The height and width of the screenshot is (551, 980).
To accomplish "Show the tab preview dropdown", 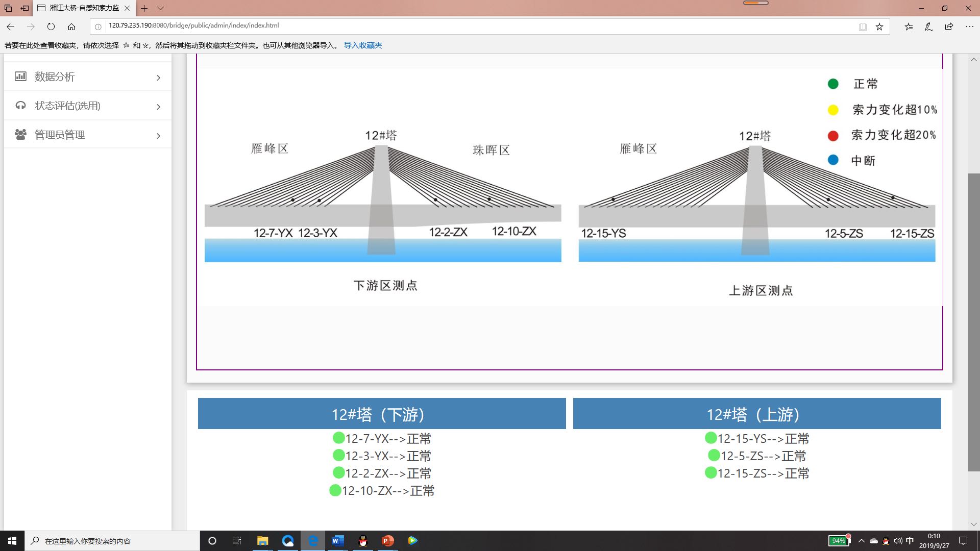I will coord(160,8).
